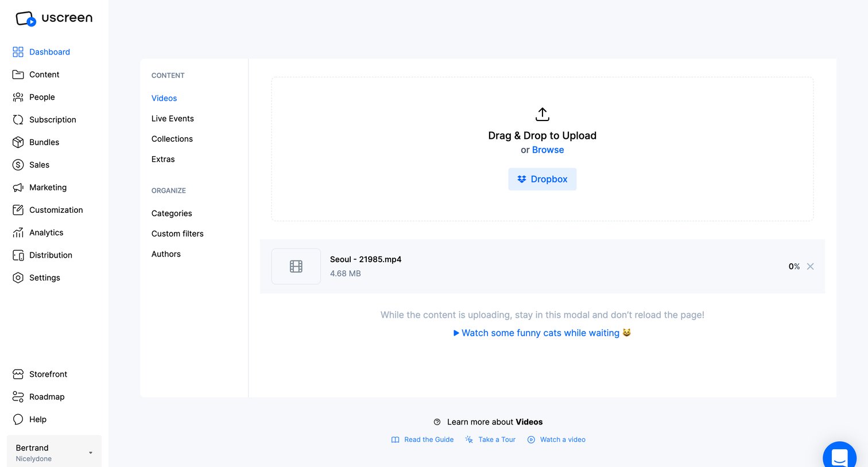Click the Seoul video file thumbnail
This screenshot has width=868, height=467.
point(296,266)
